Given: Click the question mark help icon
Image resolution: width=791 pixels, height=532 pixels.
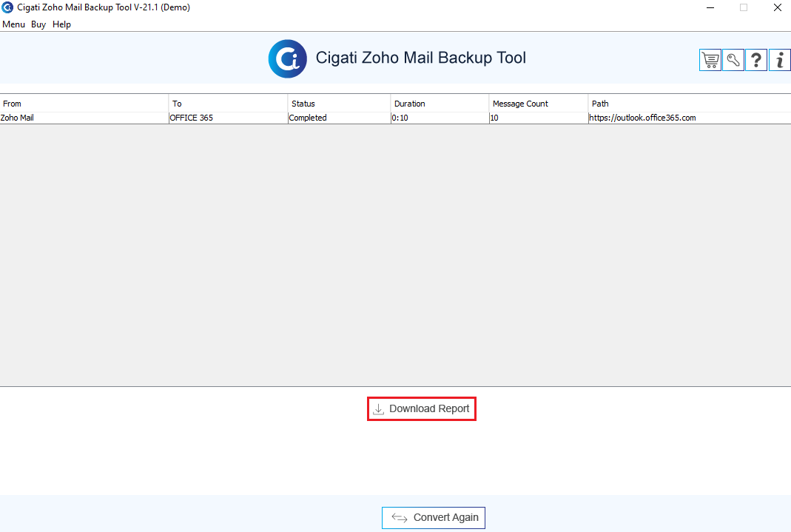Looking at the screenshot, I should 756,60.
